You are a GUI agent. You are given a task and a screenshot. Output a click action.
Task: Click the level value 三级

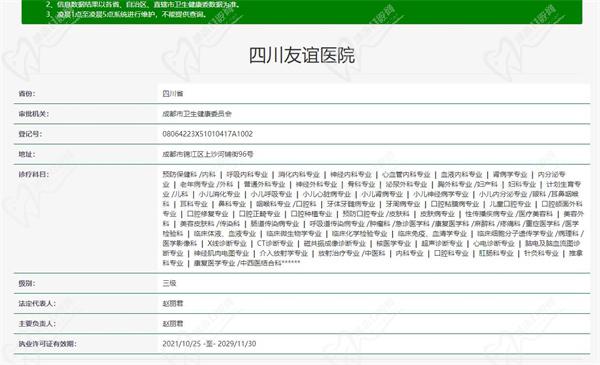click(170, 284)
